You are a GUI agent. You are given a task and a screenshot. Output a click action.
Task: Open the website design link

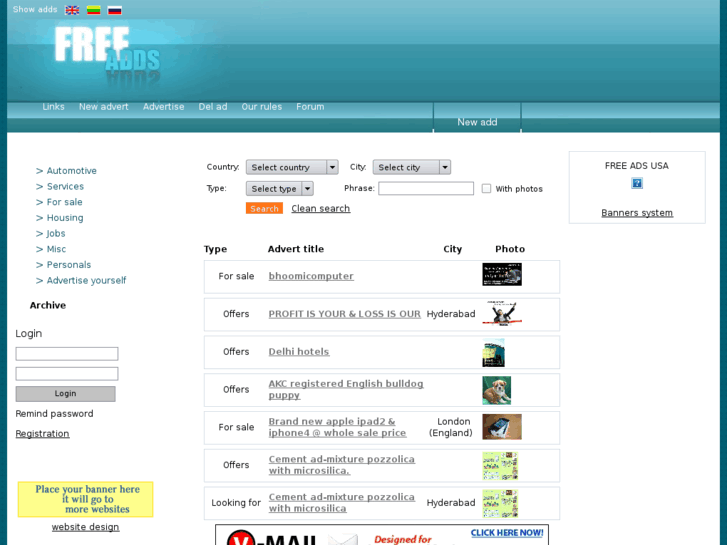85,527
